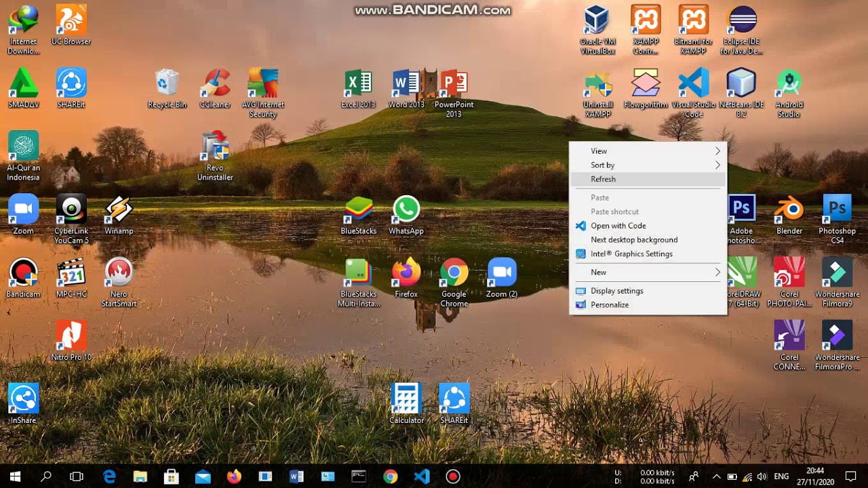Image resolution: width=868 pixels, height=488 pixels.
Task: Select BlueStacks Multi-Instance icon
Action: coord(358,282)
